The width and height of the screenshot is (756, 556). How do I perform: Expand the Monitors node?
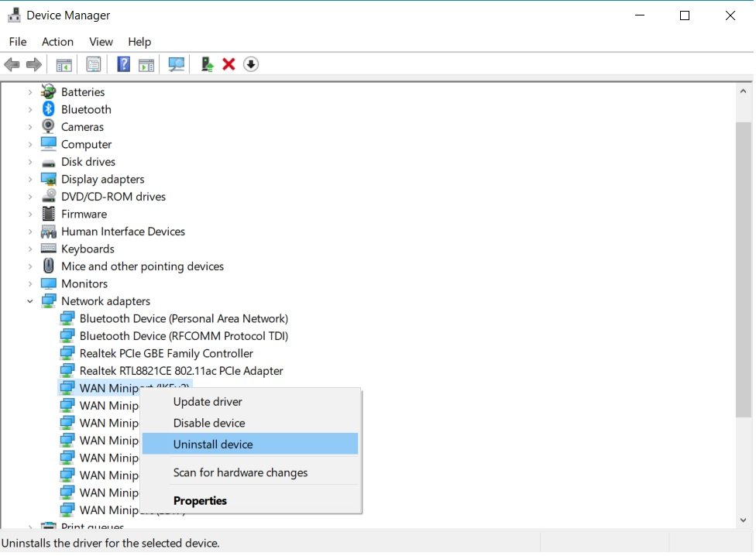tap(30, 283)
